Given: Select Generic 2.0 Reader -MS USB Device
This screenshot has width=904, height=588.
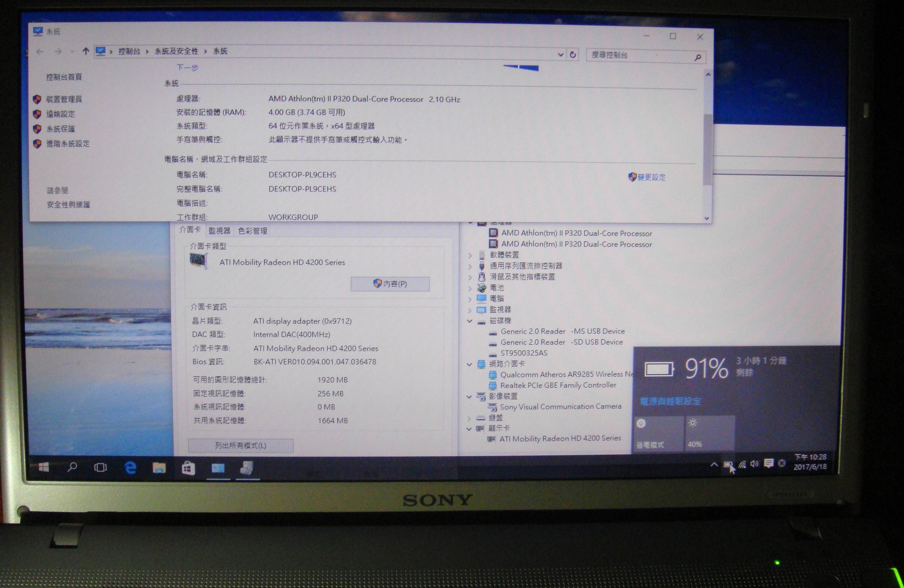Looking at the screenshot, I should (562, 331).
